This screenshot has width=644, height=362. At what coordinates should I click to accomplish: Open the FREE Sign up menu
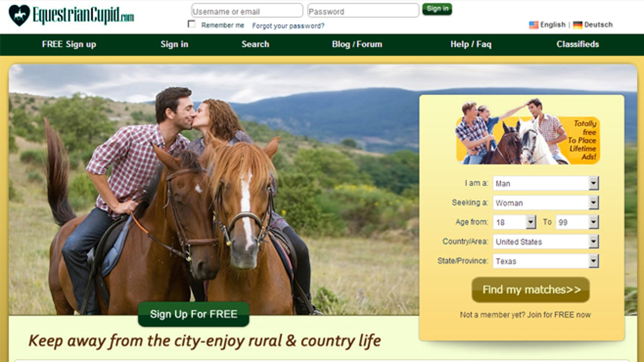coord(69,44)
